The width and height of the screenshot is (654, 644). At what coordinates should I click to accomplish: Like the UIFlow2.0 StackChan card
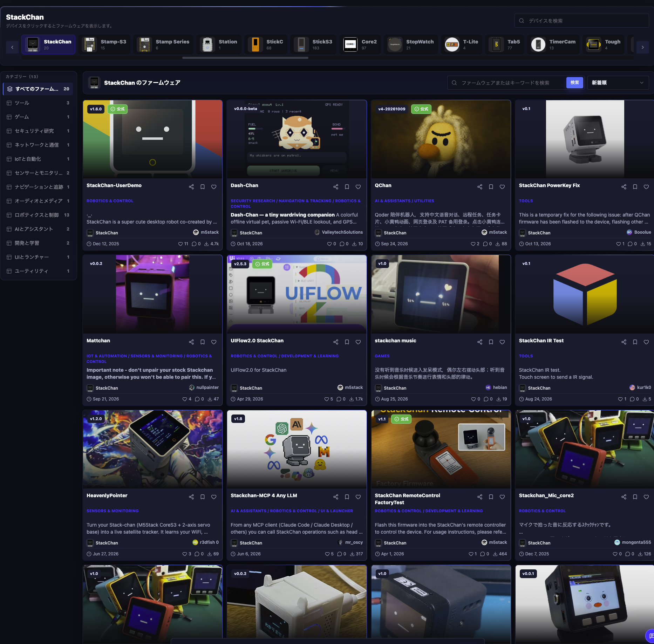click(358, 342)
